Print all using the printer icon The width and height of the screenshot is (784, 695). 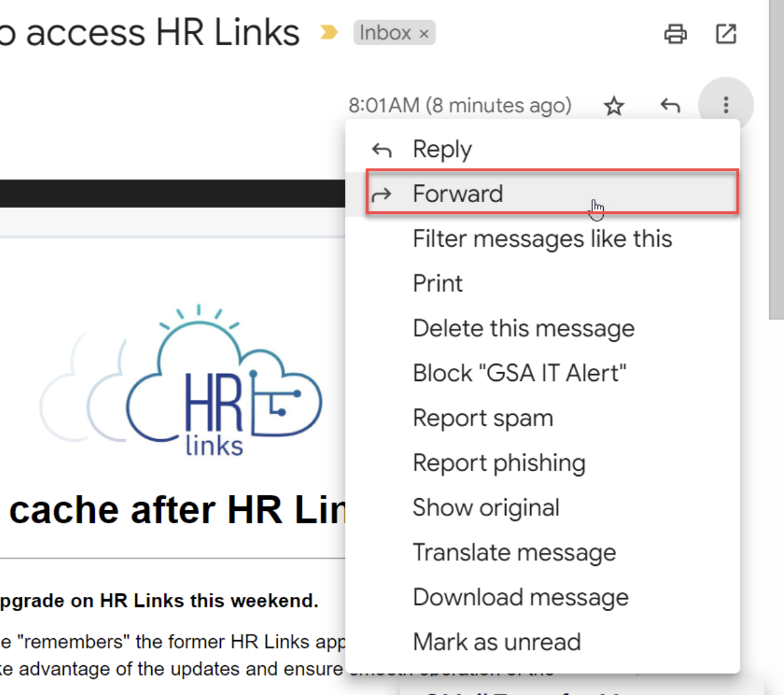(676, 34)
